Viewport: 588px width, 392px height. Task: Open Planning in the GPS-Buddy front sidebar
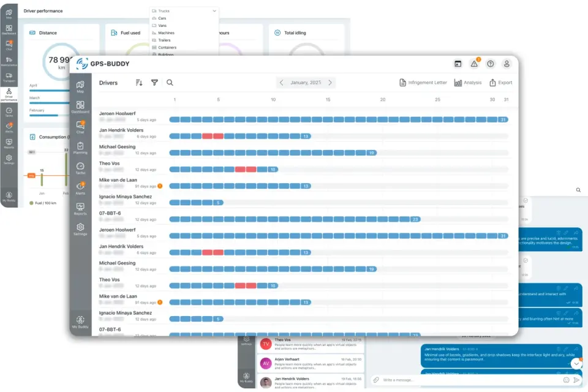coord(80,148)
